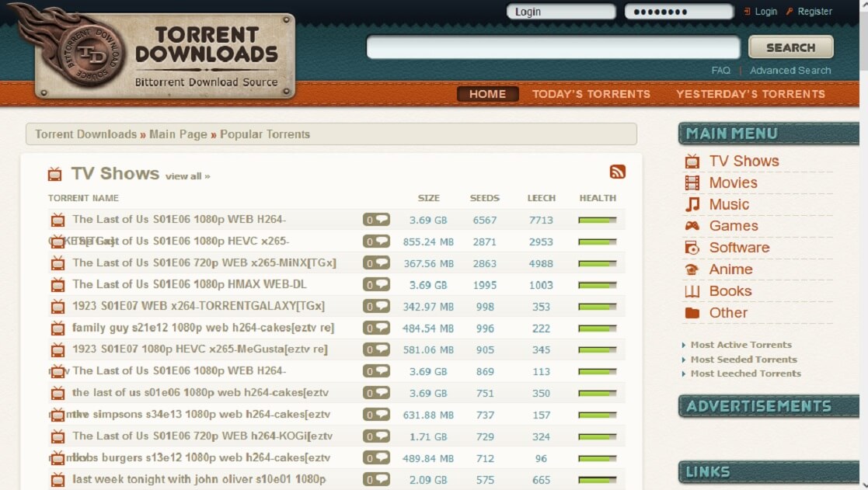Viewport: 868px width, 490px height.
Task: Click the RSS feed icon for TV Shows
Action: (618, 172)
